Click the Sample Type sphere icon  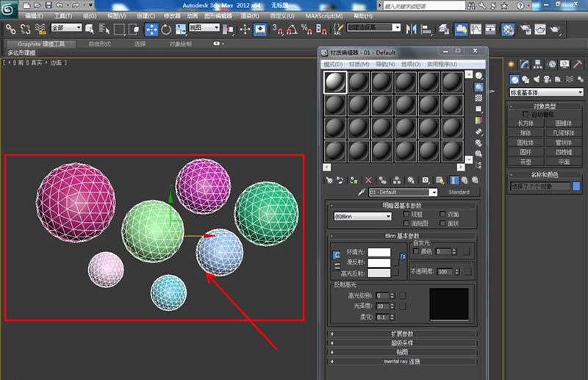[x=479, y=76]
